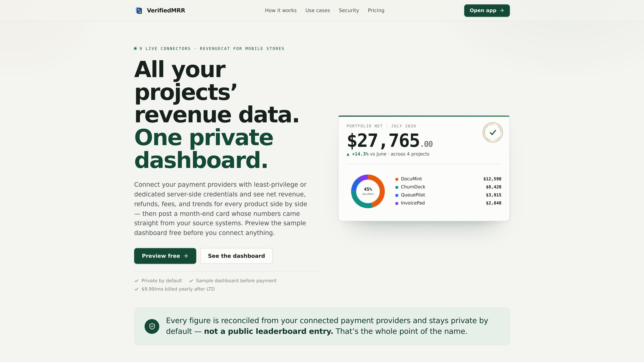Click the Open app button
The width and height of the screenshot is (644, 362).
point(487,11)
